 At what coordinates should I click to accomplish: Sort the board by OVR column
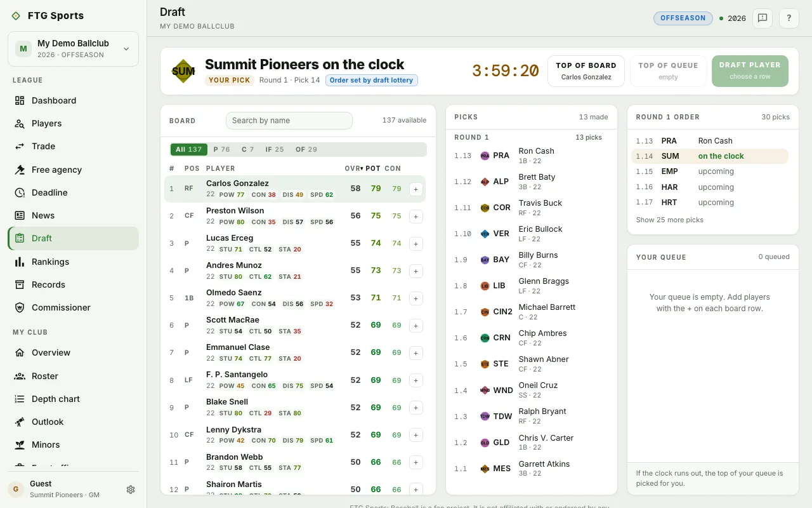tap(353, 168)
